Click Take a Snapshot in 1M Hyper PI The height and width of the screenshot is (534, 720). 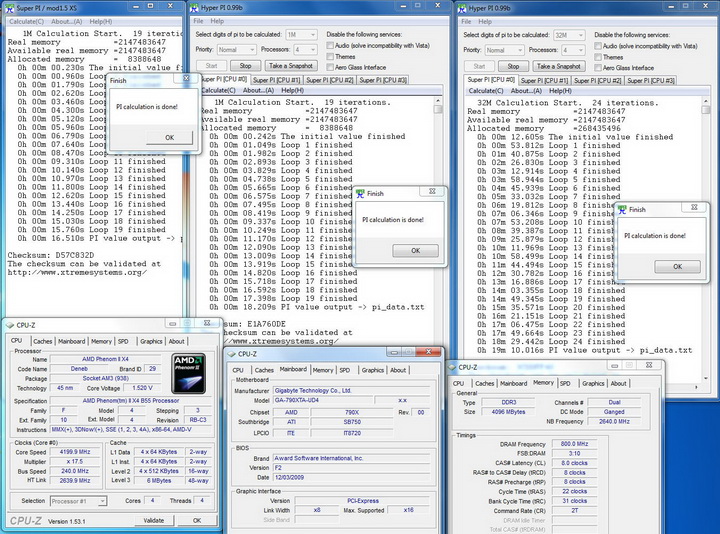point(291,66)
